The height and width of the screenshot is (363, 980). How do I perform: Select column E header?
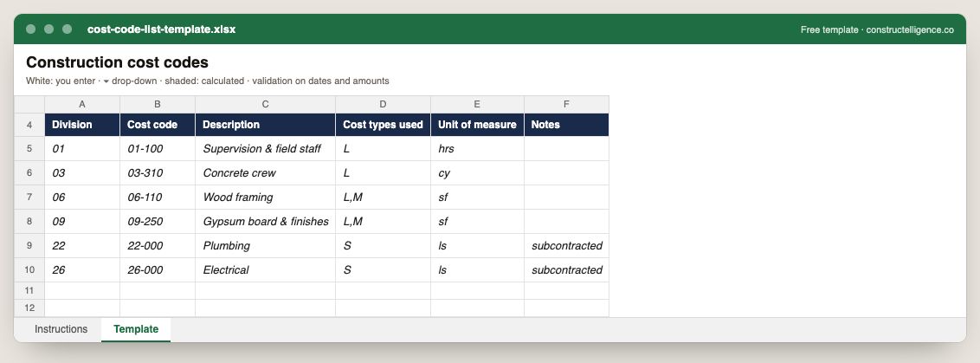point(477,105)
